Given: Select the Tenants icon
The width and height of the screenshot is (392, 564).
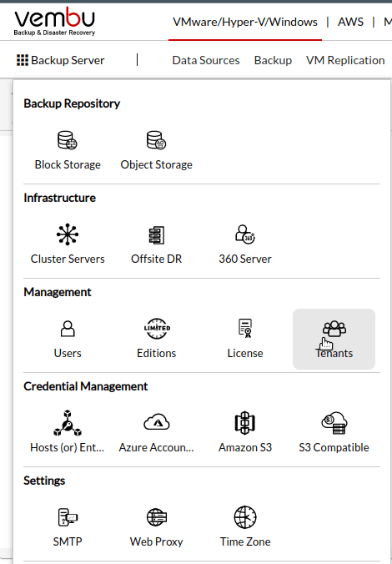Looking at the screenshot, I should 334,329.
